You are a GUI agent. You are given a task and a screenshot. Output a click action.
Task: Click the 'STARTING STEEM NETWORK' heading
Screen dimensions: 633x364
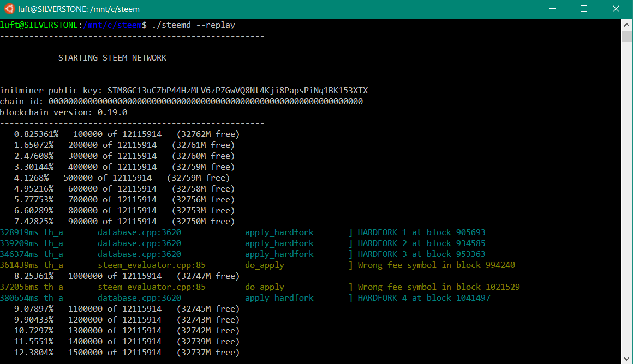click(x=112, y=58)
